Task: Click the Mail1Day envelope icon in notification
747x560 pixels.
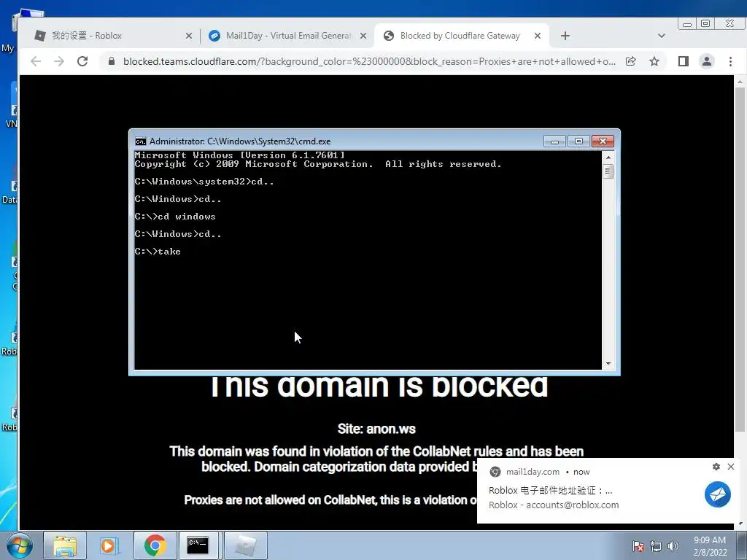Action: [x=718, y=494]
